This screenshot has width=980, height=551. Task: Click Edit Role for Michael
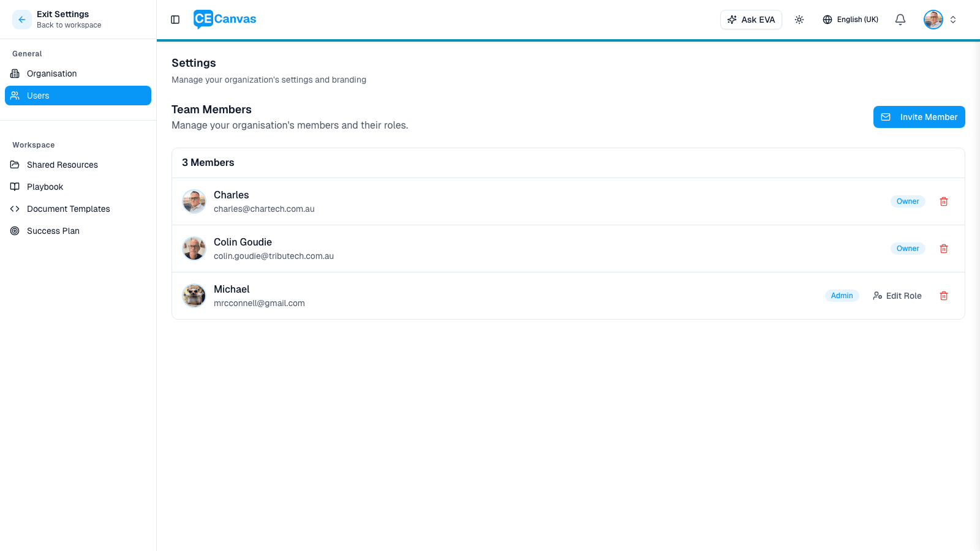coord(897,296)
